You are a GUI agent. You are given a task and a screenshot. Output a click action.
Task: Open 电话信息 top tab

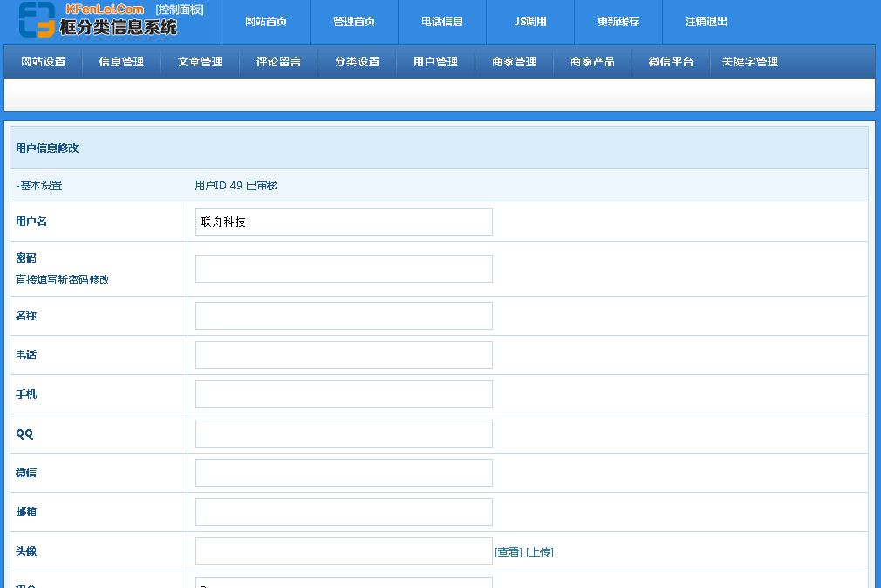click(442, 22)
